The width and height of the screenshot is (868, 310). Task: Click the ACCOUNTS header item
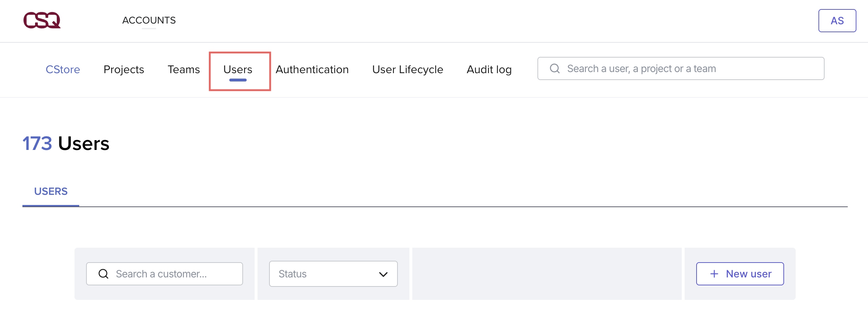149,20
